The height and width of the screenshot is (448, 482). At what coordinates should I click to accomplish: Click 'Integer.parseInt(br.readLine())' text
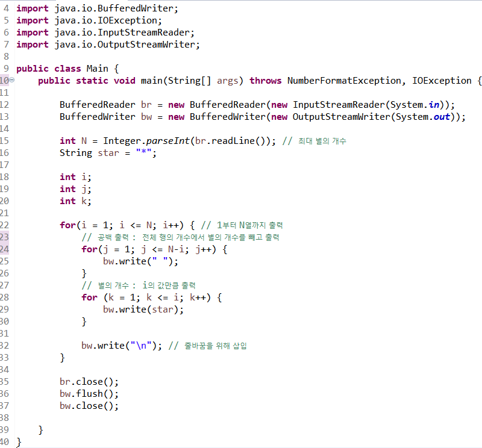pos(187,141)
